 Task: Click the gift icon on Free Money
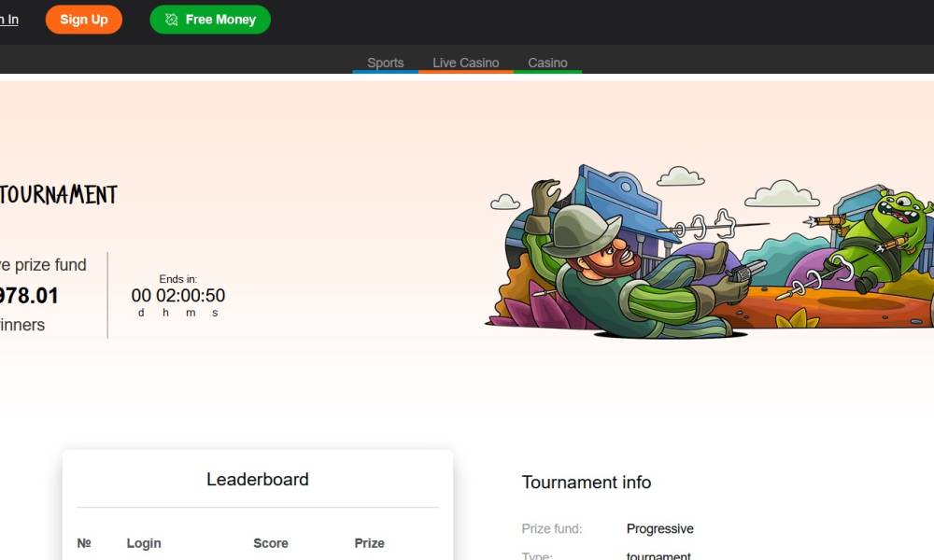tap(172, 20)
